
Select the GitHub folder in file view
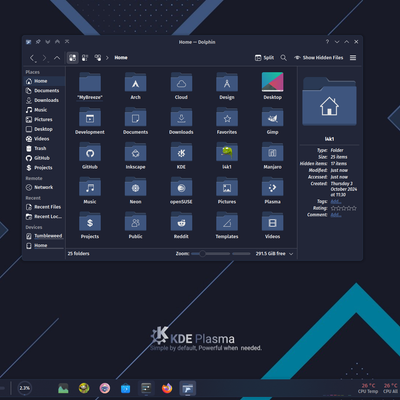(x=90, y=156)
